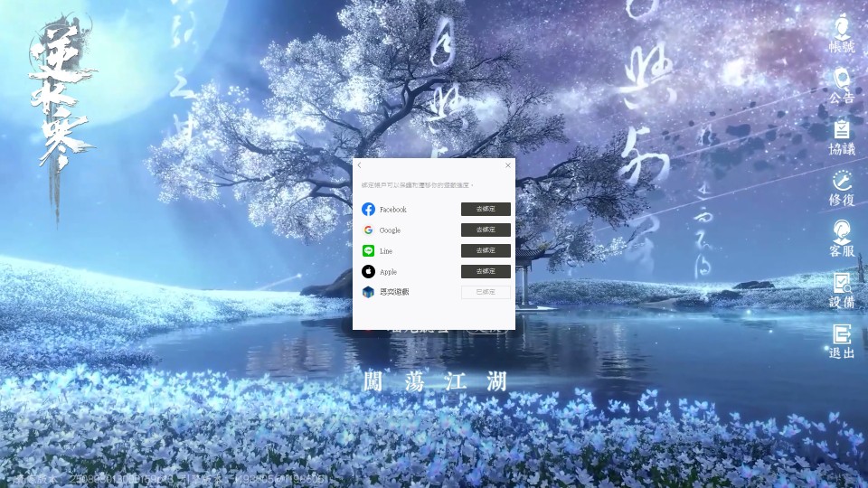Close the account binding dialog

[508, 165]
